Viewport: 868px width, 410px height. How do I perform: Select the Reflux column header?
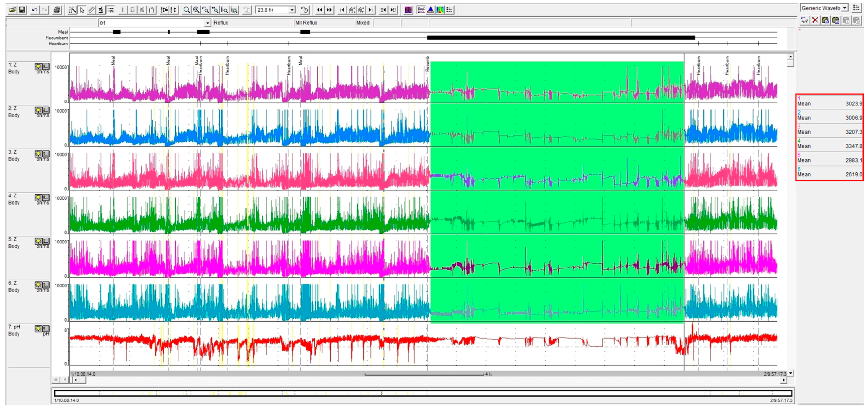tap(221, 23)
